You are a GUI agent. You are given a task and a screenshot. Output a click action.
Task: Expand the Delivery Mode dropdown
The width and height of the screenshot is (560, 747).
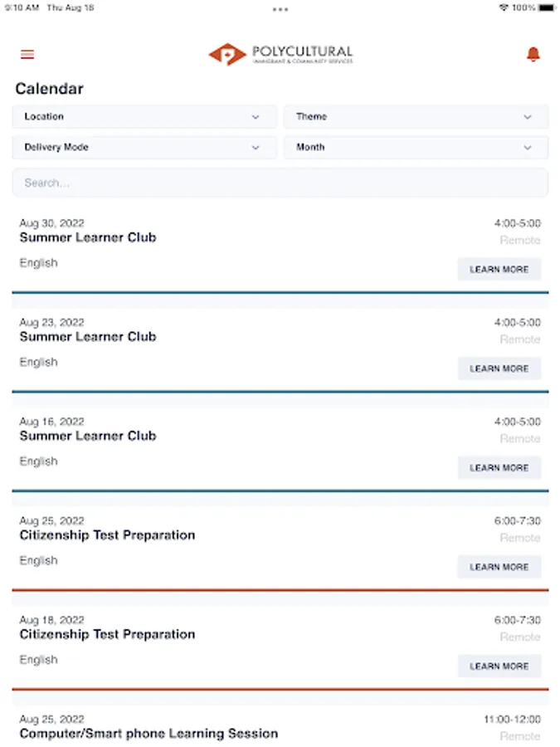pos(144,148)
